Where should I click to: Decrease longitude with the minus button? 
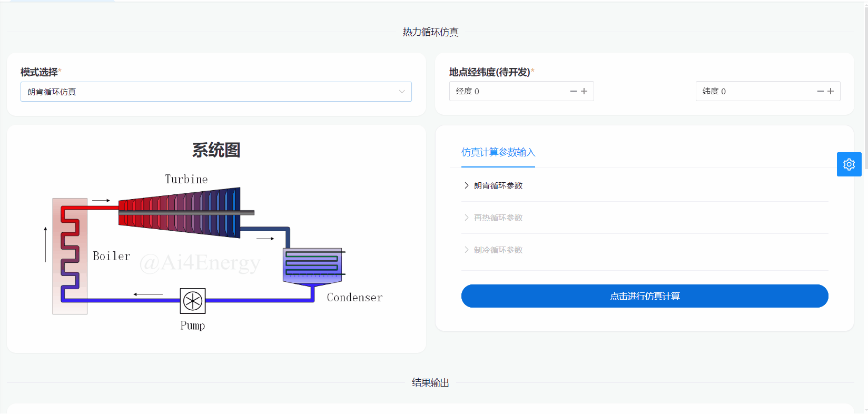573,91
